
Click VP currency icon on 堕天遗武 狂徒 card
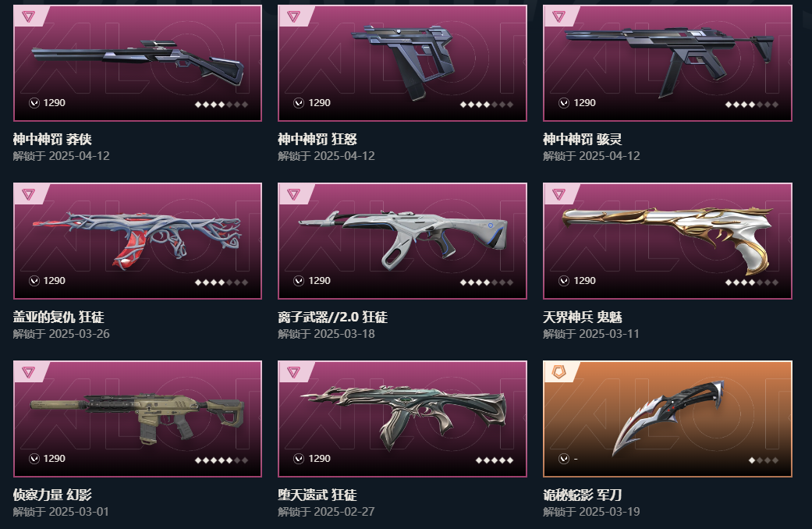tap(299, 459)
